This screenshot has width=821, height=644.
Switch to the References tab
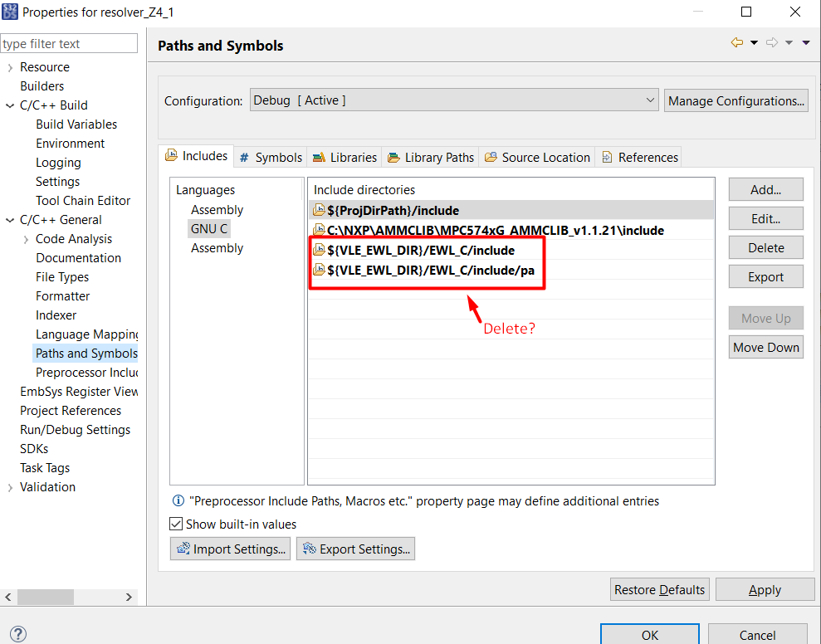click(x=639, y=157)
